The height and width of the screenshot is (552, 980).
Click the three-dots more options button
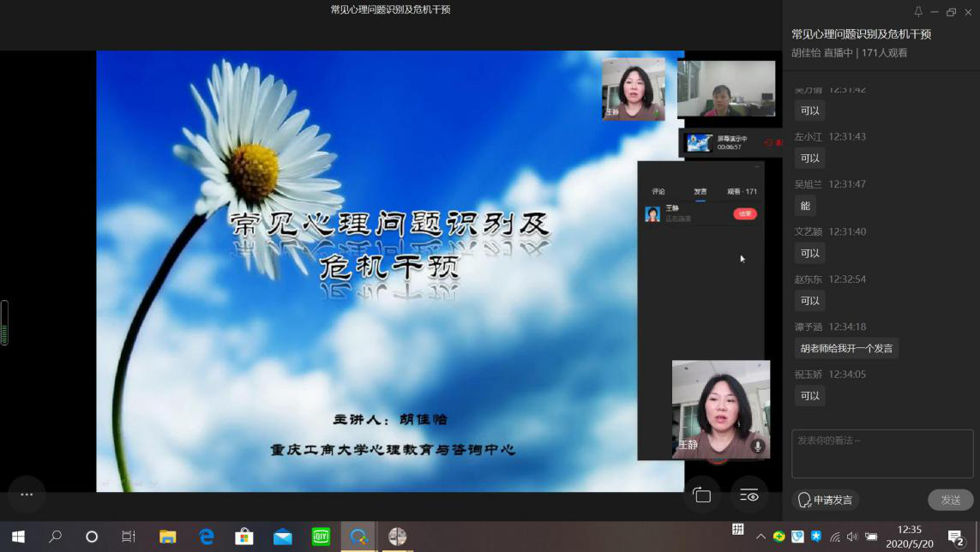pos(27,495)
